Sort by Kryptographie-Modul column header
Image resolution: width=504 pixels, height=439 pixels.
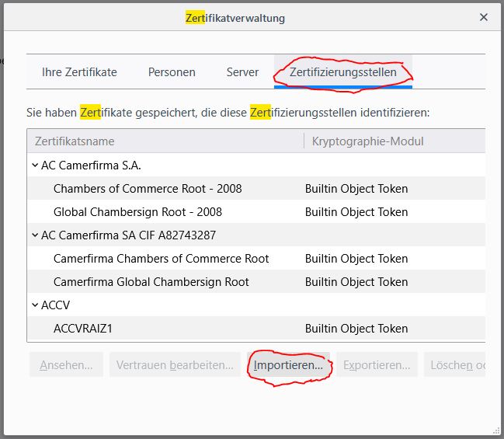367,141
